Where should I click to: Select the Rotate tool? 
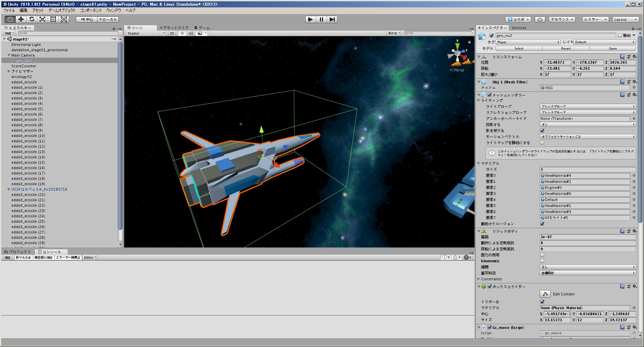pyautogui.click(x=32, y=19)
